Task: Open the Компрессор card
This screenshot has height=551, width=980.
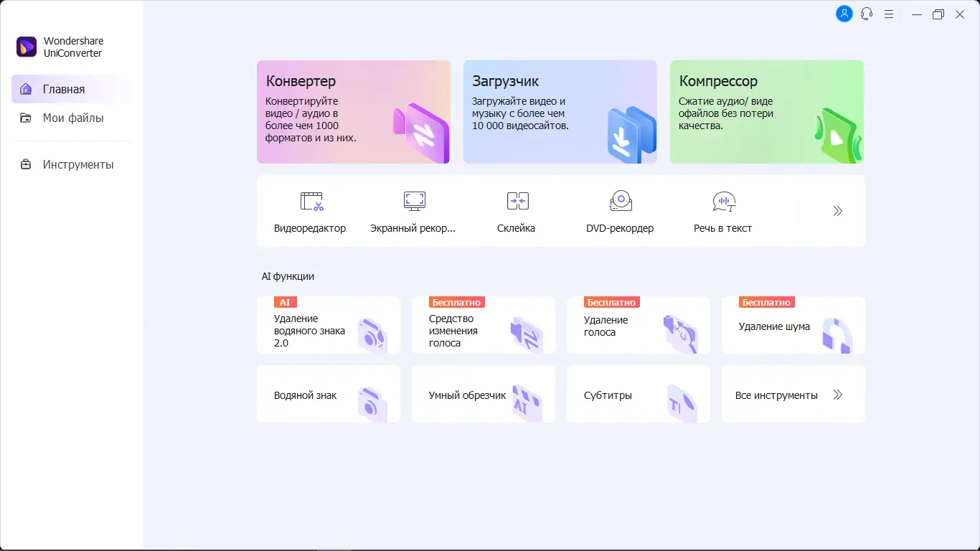Action: tap(767, 112)
